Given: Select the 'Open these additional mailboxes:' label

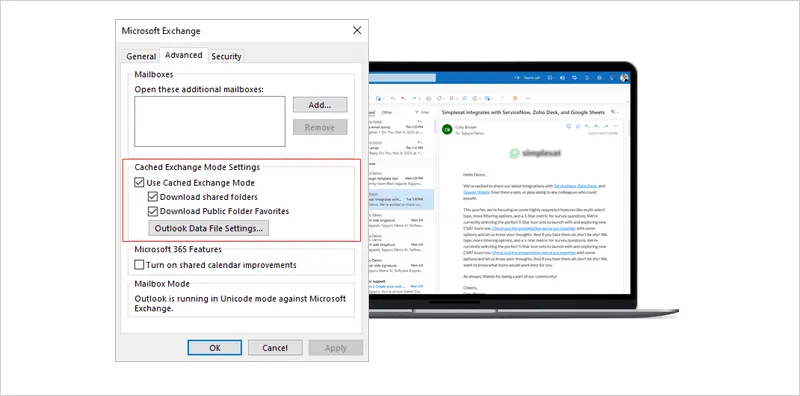Looking at the screenshot, I should (x=199, y=89).
